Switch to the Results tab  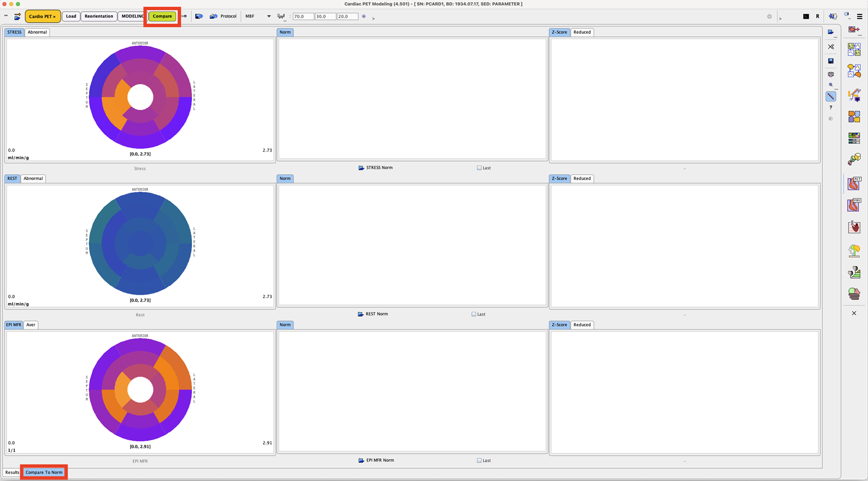click(12, 472)
